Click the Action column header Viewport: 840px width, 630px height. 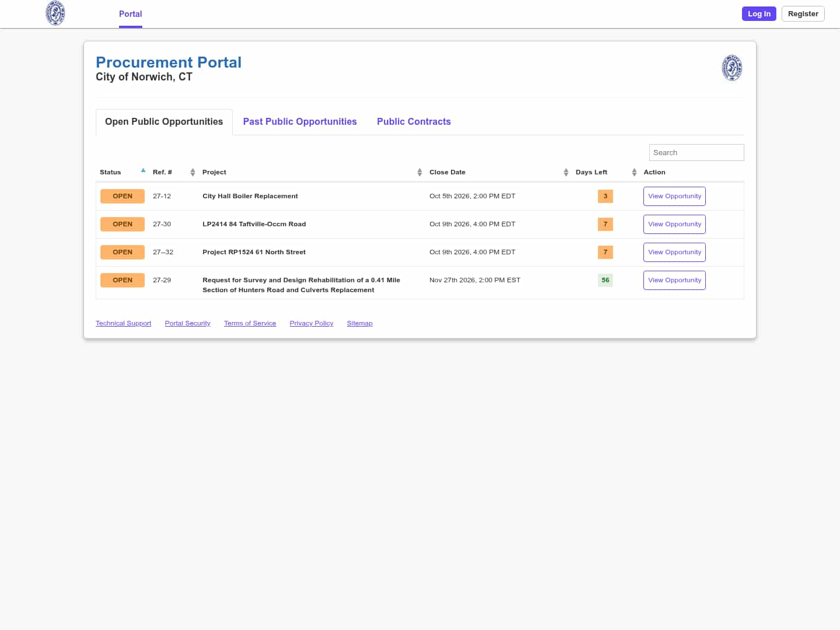coord(654,173)
